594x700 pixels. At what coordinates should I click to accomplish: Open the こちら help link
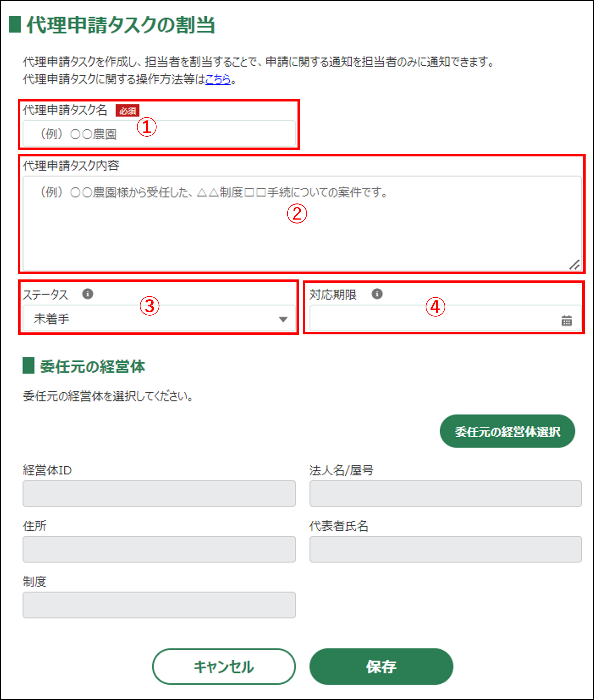tap(218, 79)
